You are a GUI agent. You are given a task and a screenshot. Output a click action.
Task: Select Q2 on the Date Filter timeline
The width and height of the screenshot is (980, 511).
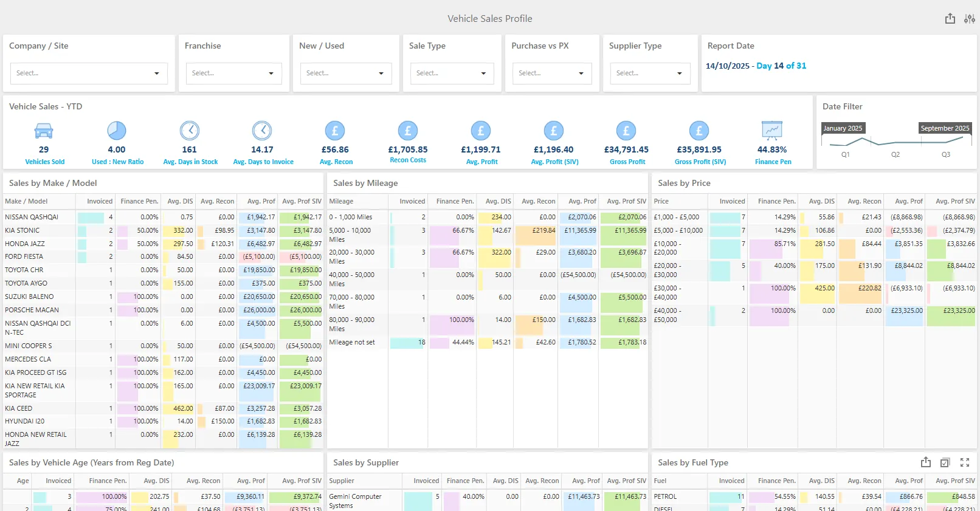pyautogui.click(x=895, y=154)
